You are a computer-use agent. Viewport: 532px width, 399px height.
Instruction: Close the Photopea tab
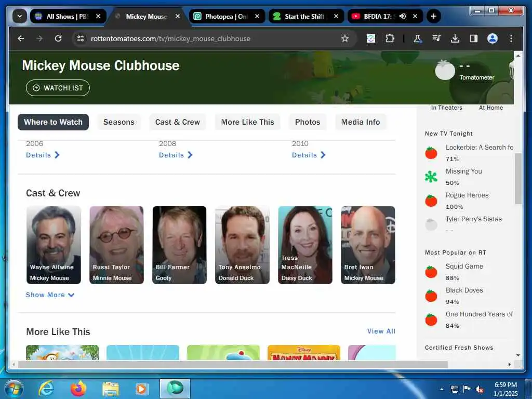pyautogui.click(x=257, y=16)
